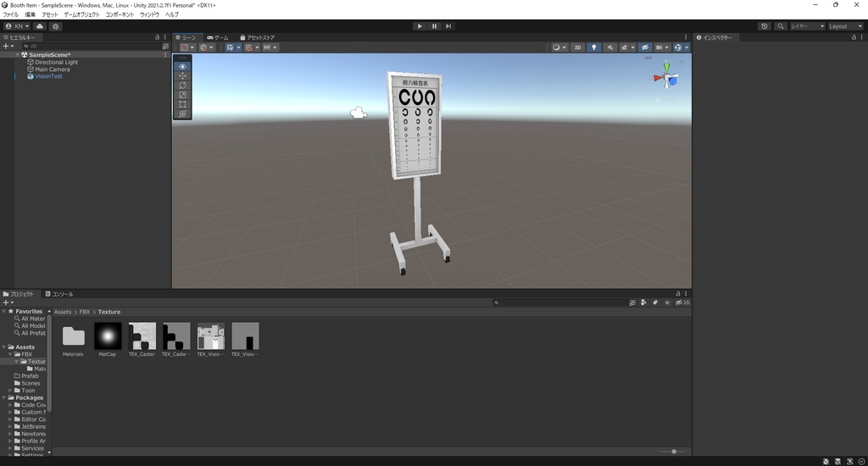This screenshot has height=466, width=868.
Task: Open the snap increment dropdown
Action: tap(270, 47)
